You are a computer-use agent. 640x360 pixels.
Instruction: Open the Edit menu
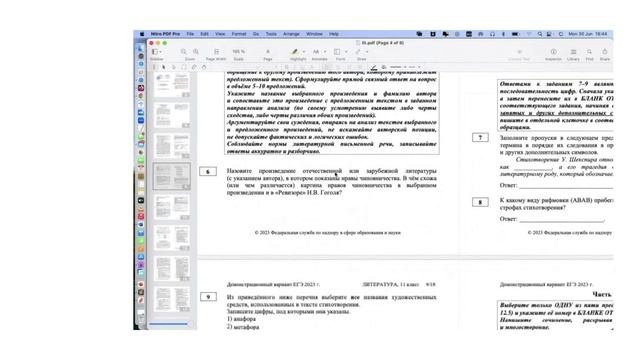click(204, 34)
